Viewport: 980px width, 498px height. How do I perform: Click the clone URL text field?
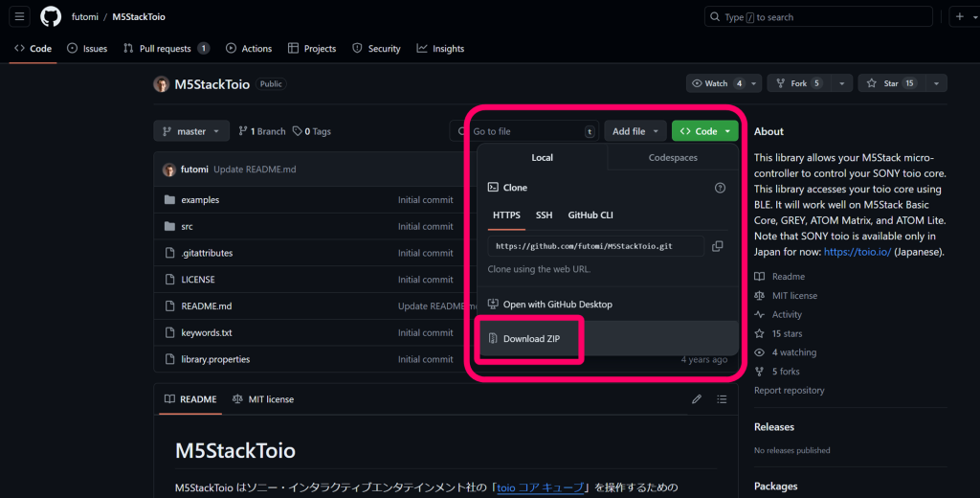(595, 246)
